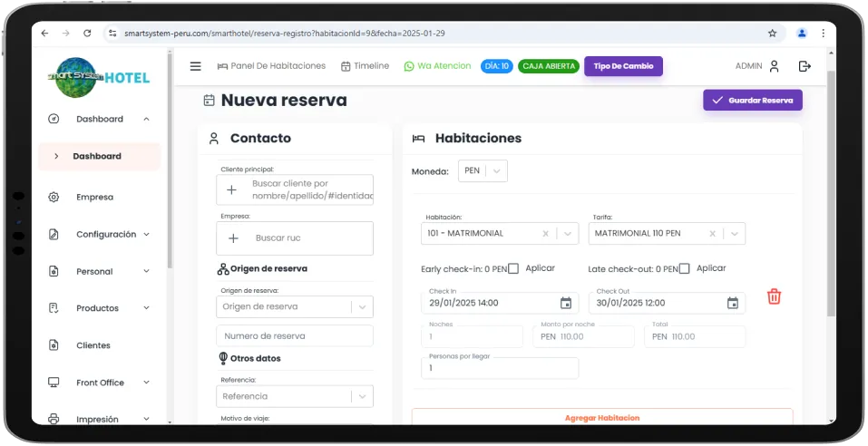
Task: Open Panel De Habitaciones from top bar
Action: 270,66
